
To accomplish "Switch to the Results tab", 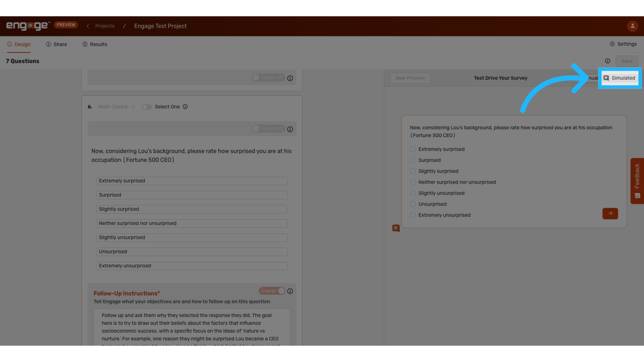I will [x=95, y=44].
